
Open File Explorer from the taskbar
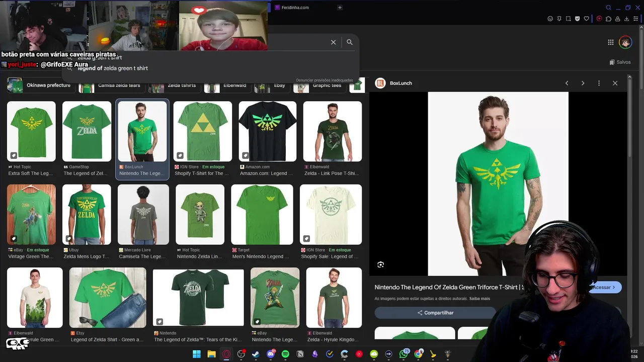[211, 354]
